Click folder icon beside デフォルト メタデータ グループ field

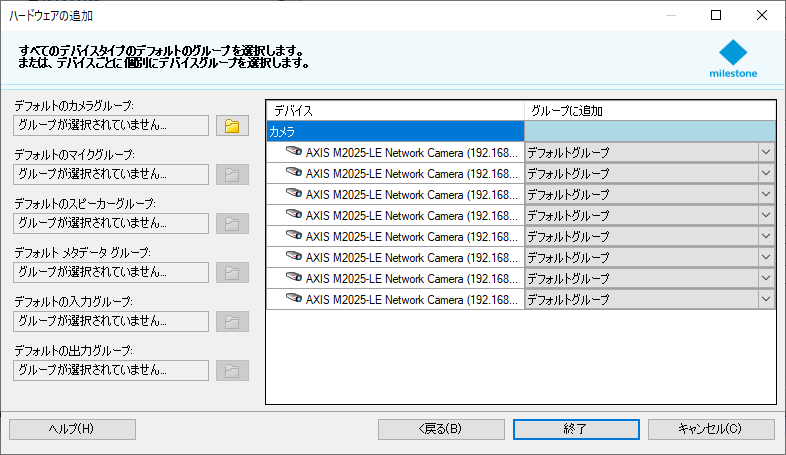[232, 273]
